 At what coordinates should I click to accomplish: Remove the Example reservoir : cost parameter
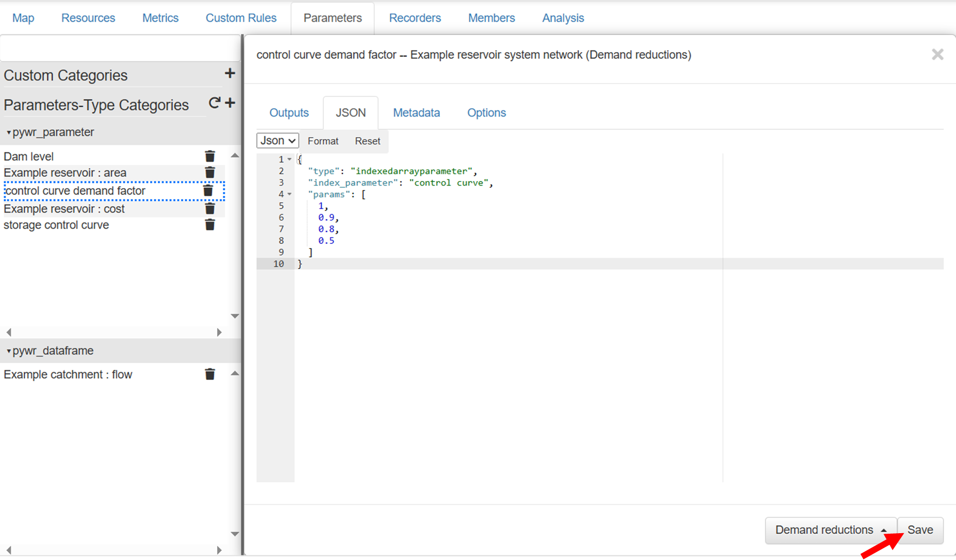coord(210,209)
